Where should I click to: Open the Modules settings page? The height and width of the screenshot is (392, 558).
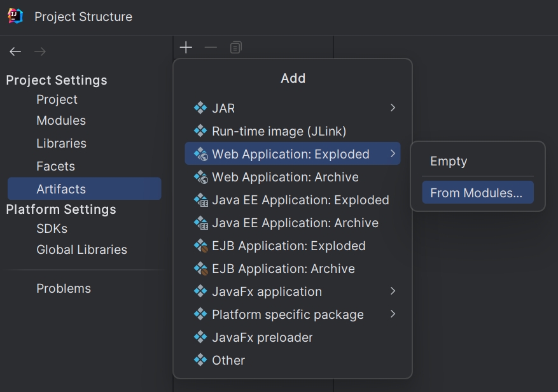[x=61, y=121]
